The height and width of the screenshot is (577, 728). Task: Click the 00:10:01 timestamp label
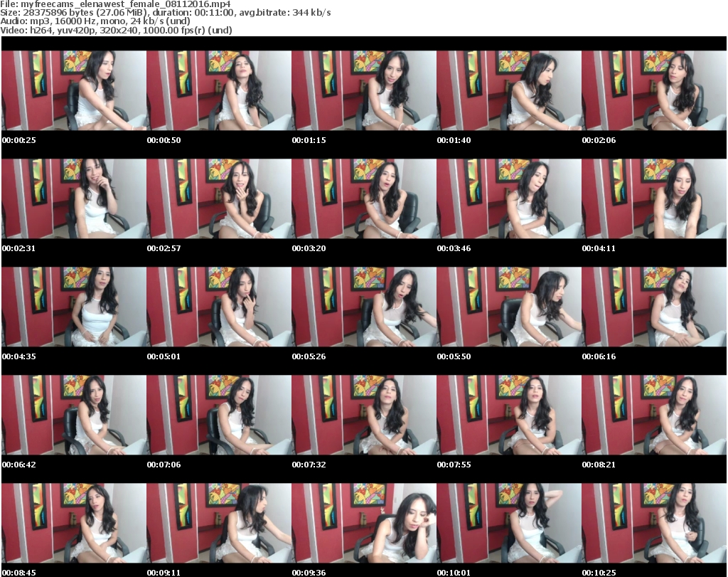click(x=454, y=573)
